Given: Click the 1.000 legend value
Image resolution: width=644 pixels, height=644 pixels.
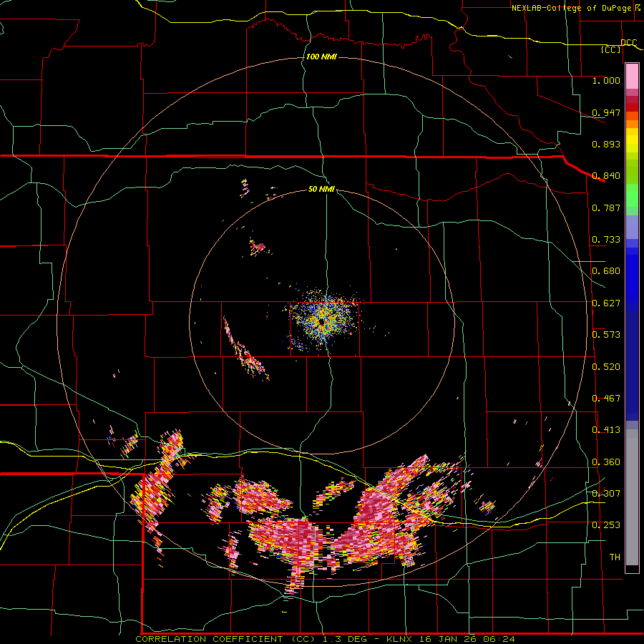Looking at the screenshot, I should coord(606,80).
